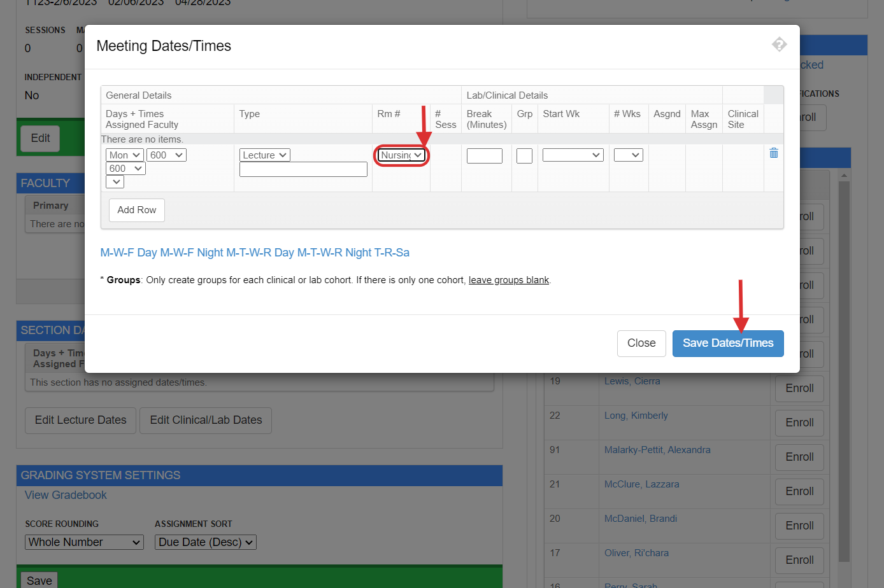The image size is (884, 588).
Task: Expand the Lecture type dropdown
Action: (x=265, y=155)
